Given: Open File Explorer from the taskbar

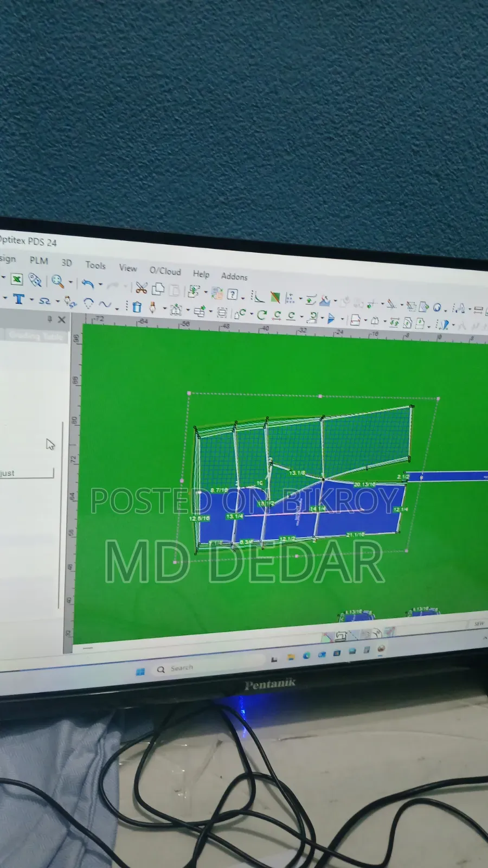Looking at the screenshot, I should pyautogui.click(x=290, y=658).
